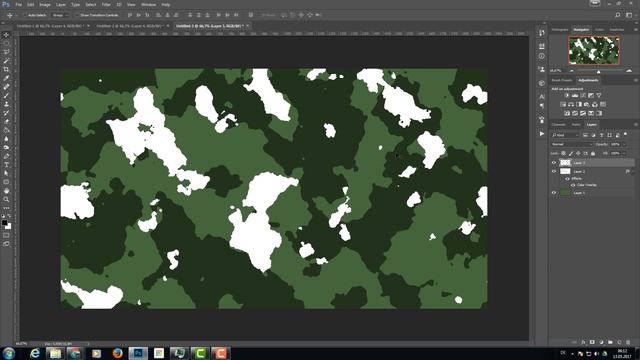
Task: Select the Zoom magnifier tool
Action: (6, 200)
